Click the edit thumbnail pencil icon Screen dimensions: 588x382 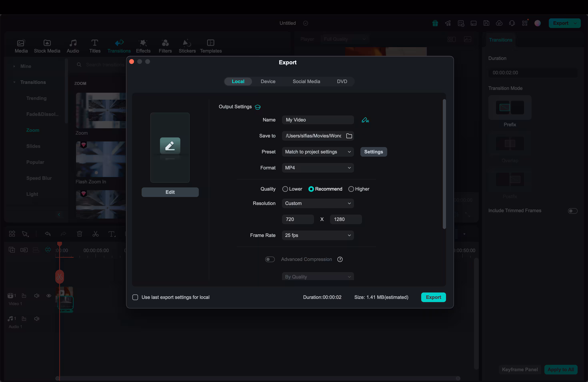point(170,146)
